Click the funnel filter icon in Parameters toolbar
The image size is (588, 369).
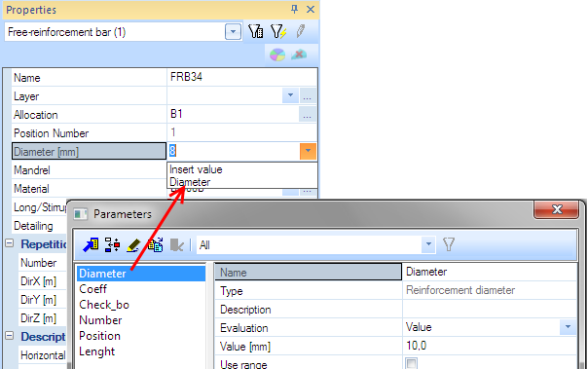[449, 244]
